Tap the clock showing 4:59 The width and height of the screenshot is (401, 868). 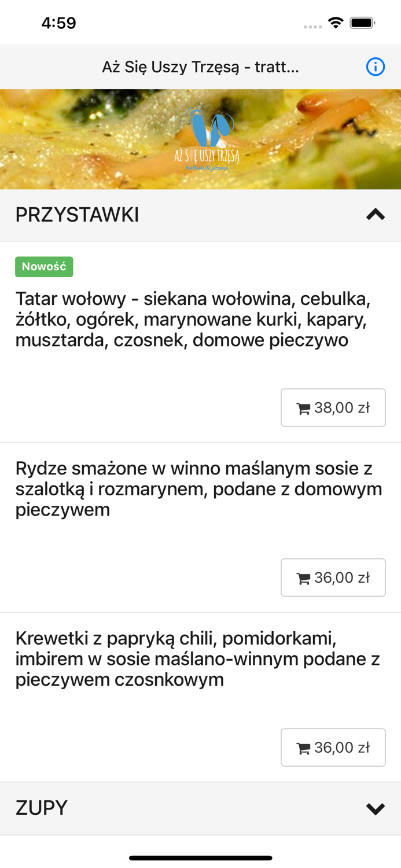58,23
